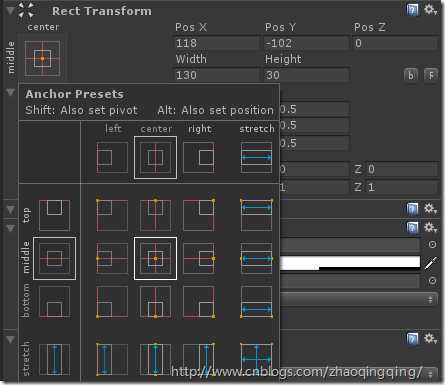Image resolution: width=445 pixels, height=385 pixels.
Task: Select vertical stretch right anchor preset
Action: pos(199,359)
